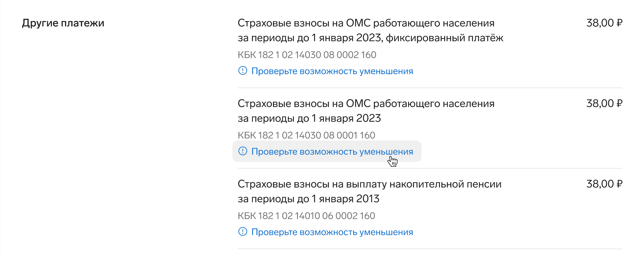Viewport: 644px width, 254px height.
Task: Click the divider line below the second OMS entry
Action: [x=430, y=168]
